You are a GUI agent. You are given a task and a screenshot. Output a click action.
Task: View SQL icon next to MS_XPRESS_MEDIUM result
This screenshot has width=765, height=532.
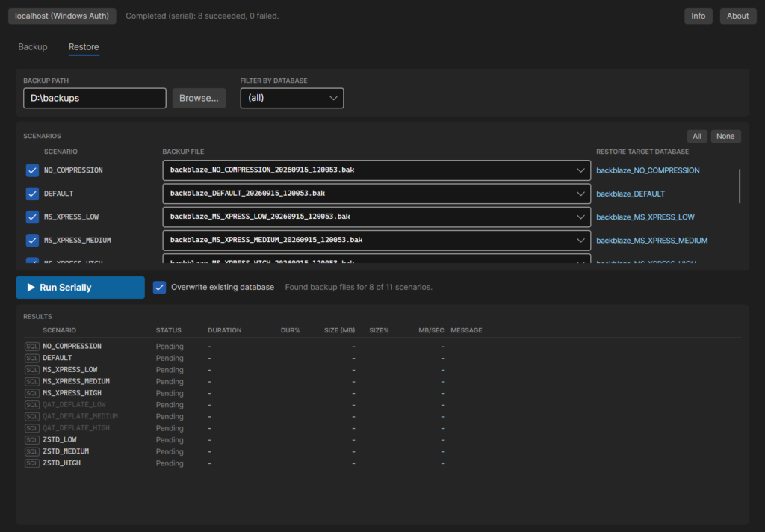tap(31, 382)
